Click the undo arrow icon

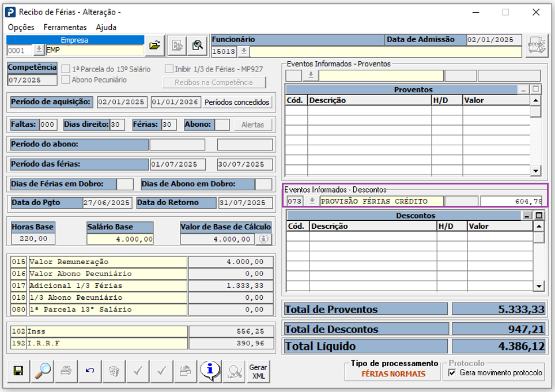(x=90, y=371)
